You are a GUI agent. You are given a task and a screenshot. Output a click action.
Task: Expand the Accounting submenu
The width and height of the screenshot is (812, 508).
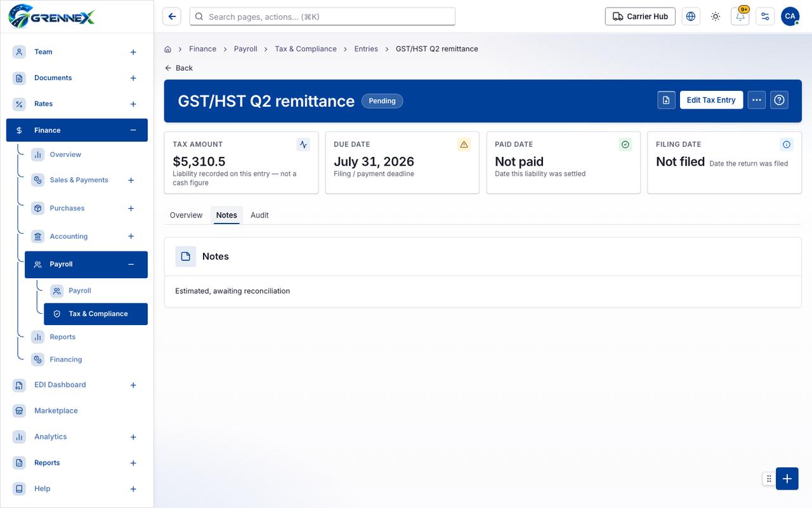pos(131,236)
